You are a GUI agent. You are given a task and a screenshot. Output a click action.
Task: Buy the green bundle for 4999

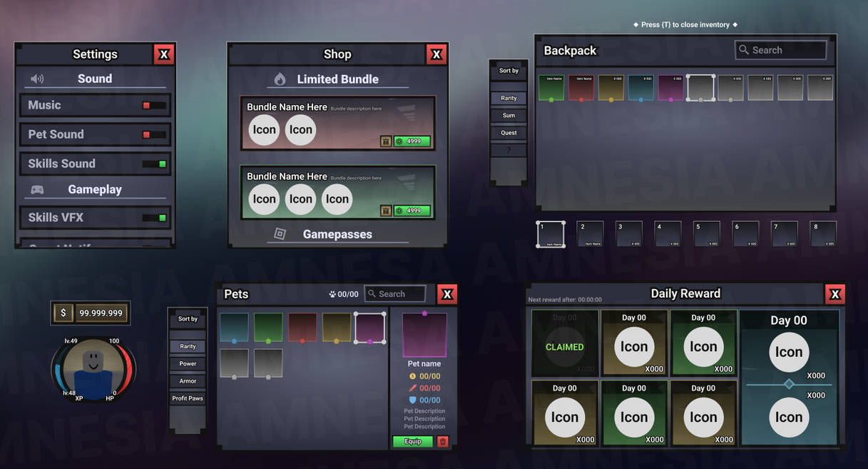pos(412,211)
